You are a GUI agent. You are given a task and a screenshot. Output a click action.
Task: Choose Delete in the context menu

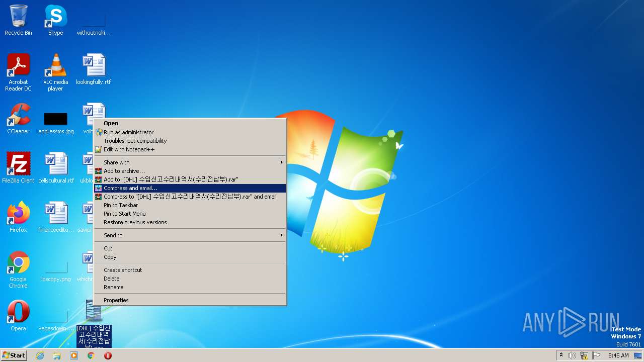(190, 279)
